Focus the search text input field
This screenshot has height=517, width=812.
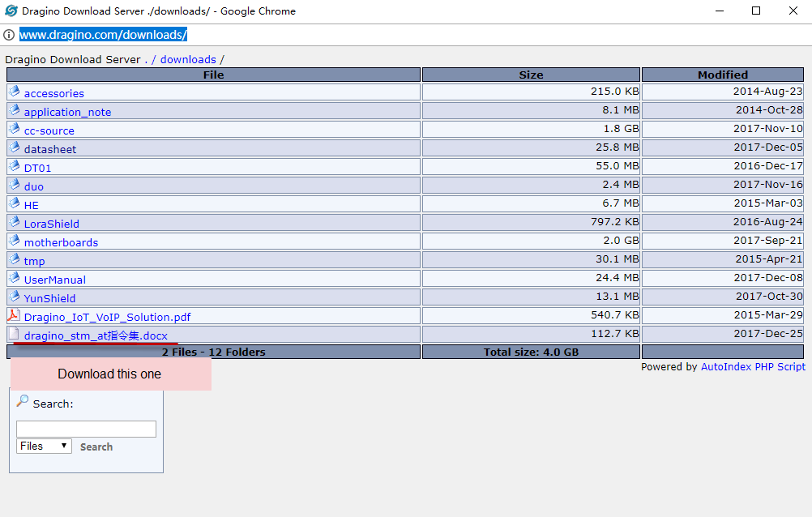pos(86,429)
